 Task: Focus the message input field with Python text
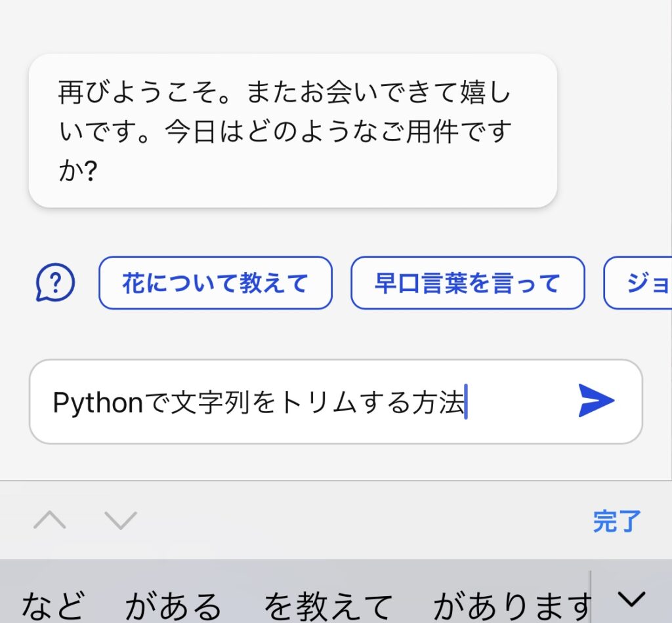(x=335, y=401)
